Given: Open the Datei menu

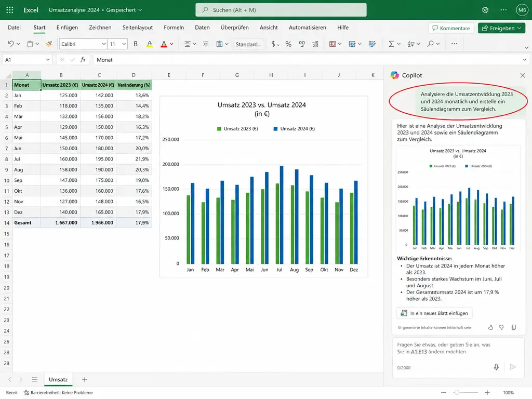Looking at the screenshot, I should pyautogui.click(x=14, y=28).
